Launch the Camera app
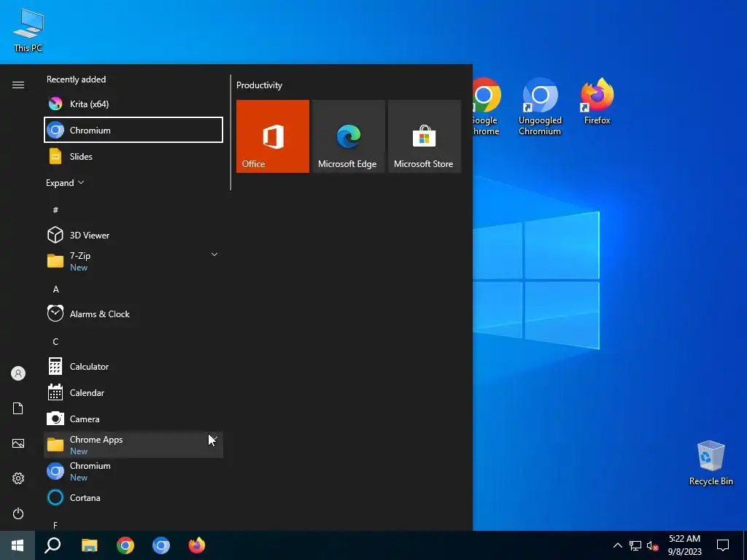747x560 pixels. coord(133,419)
